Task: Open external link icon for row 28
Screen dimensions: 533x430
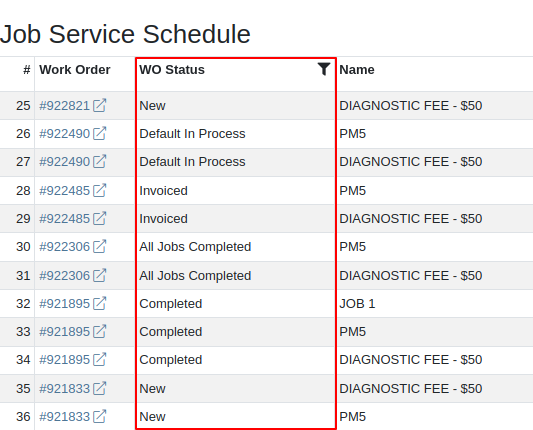Action: pos(100,190)
